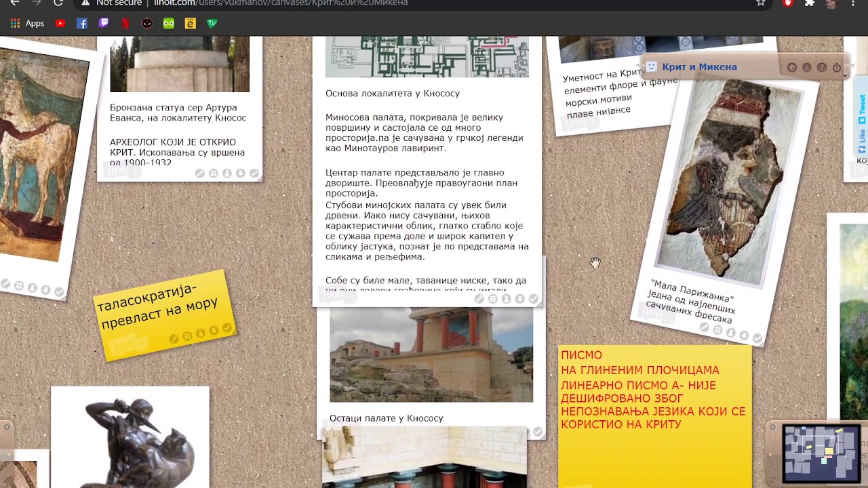Open the green TV bookmark
The width and height of the screenshot is (868, 488).
212,23
